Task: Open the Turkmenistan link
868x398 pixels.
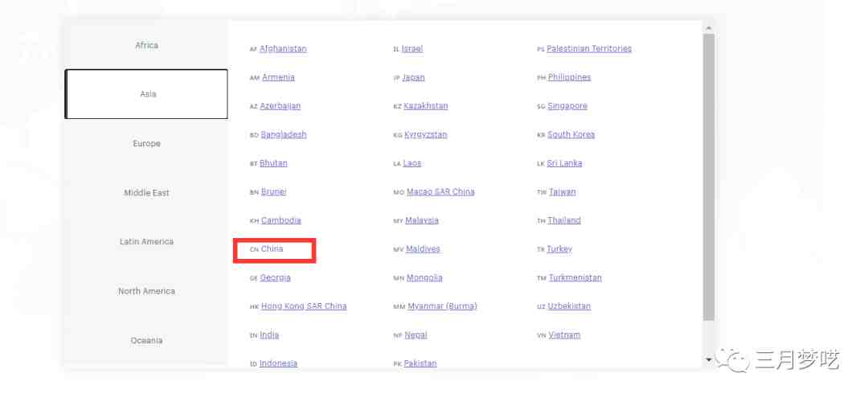Action: click(575, 278)
